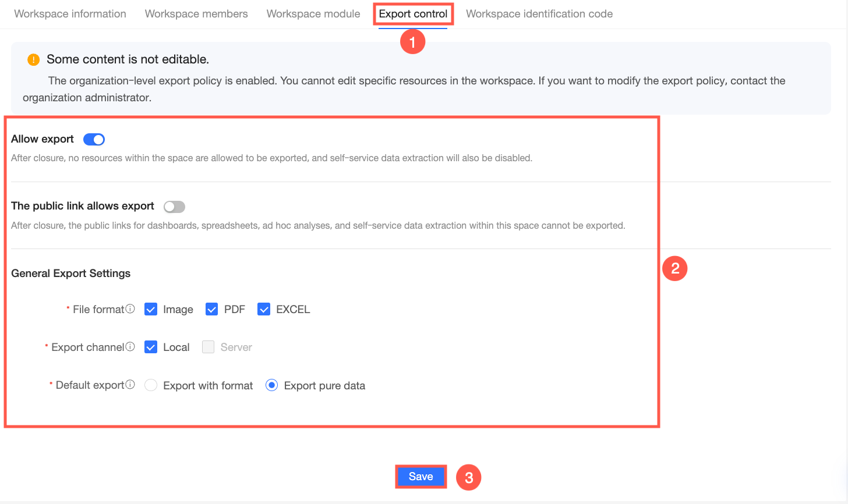Open the Workspace module tab

tap(313, 14)
